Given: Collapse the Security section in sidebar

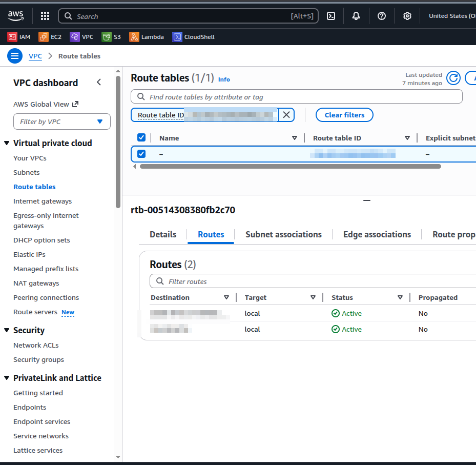Looking at the screenshot, I should coord(7,331).
